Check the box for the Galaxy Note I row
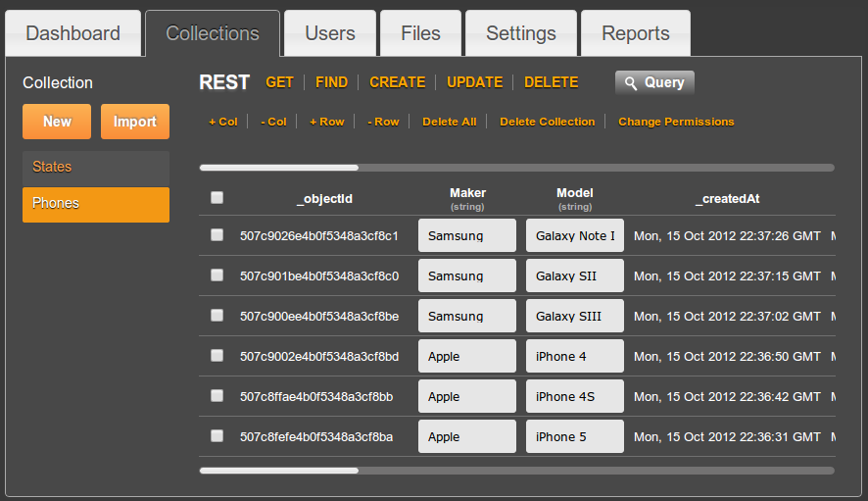 217,235
